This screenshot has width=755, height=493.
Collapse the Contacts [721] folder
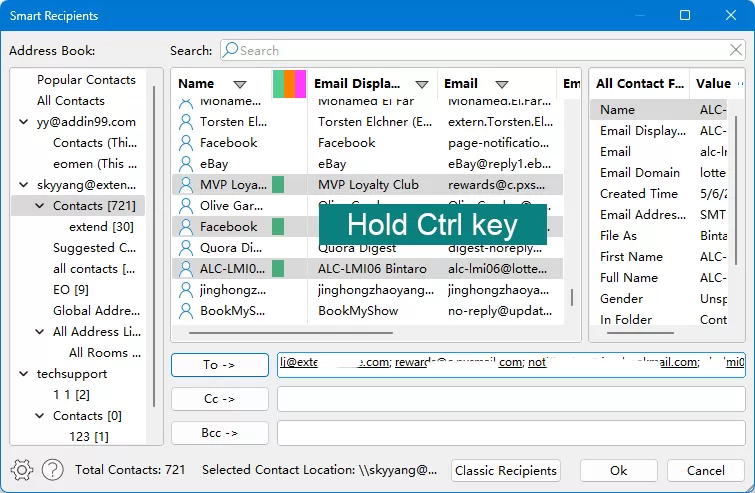(x=40, y=206)
